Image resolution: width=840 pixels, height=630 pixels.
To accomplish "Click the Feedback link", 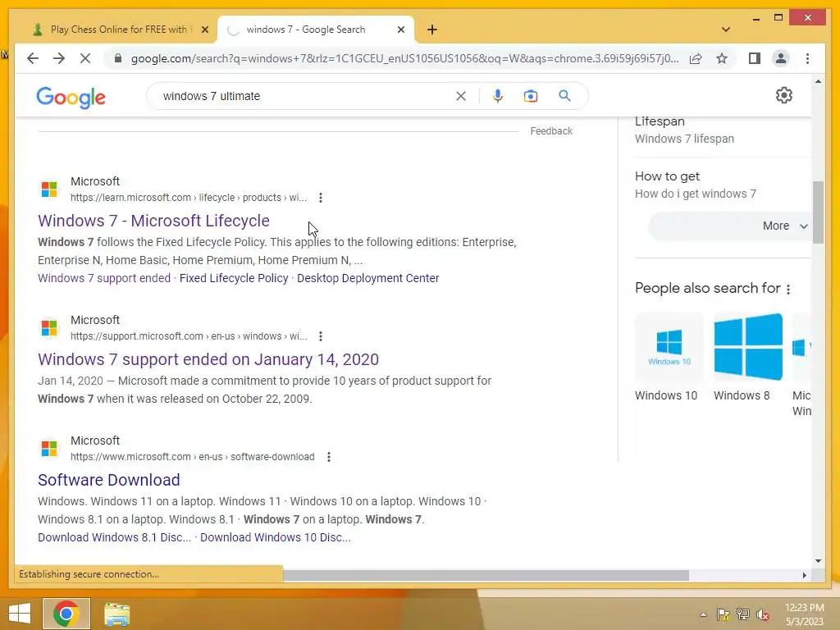I will (551, 131).
